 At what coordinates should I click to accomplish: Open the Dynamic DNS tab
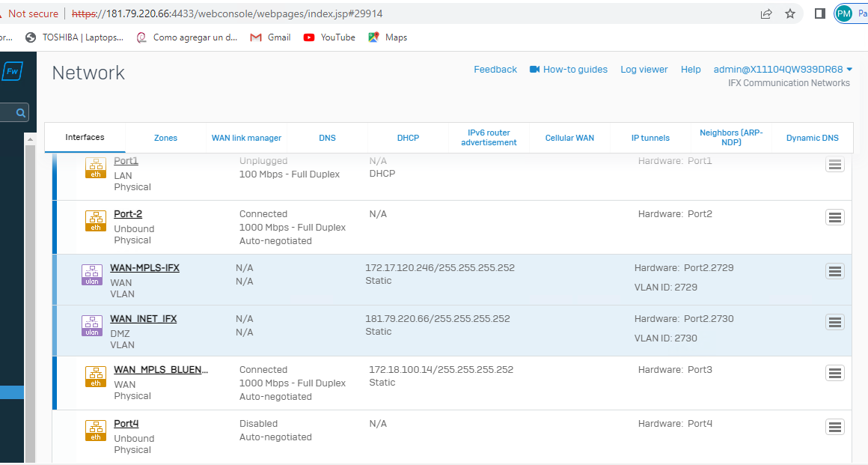pos(812,138)
